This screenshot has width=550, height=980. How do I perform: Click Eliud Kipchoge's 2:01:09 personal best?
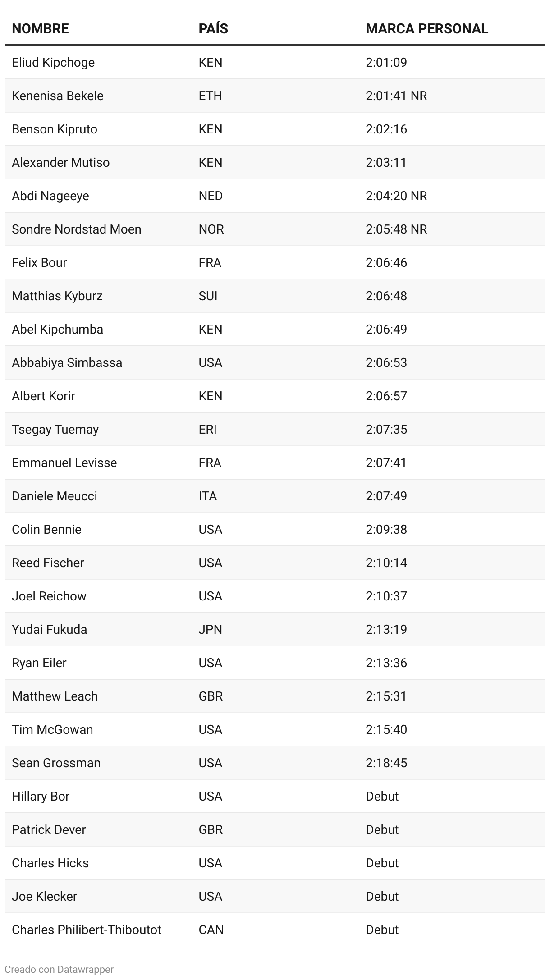point(386,62)
